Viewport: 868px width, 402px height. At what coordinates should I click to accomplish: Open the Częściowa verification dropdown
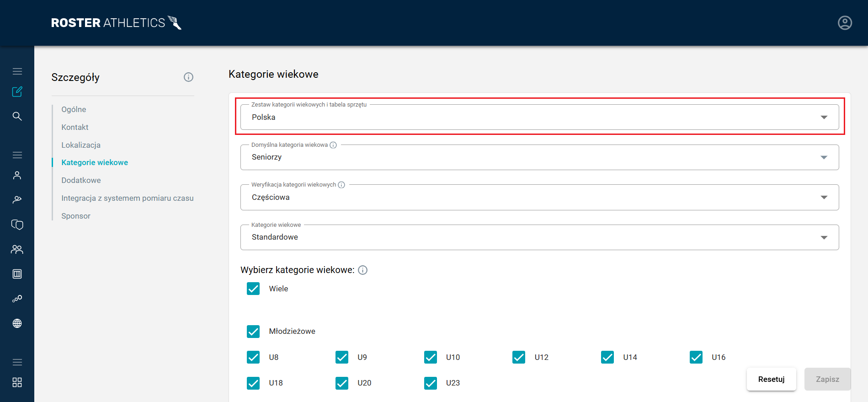click(x=539, y=197)
